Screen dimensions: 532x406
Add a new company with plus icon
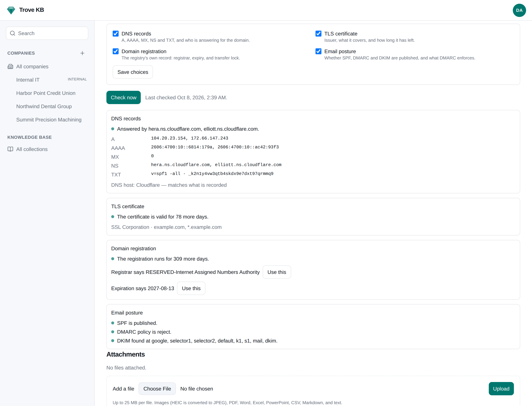point(82,53)
